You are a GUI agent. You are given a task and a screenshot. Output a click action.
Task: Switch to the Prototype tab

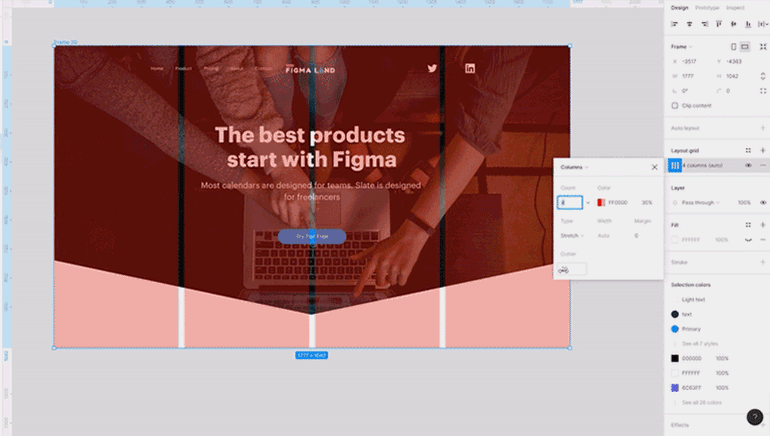click(x=707, y=8)
